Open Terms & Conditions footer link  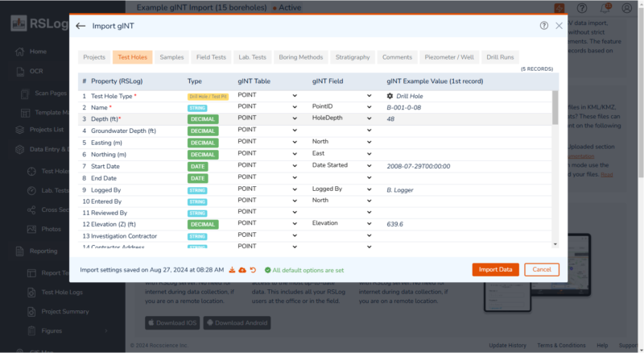pyautogui.click(x=561, y=345)
